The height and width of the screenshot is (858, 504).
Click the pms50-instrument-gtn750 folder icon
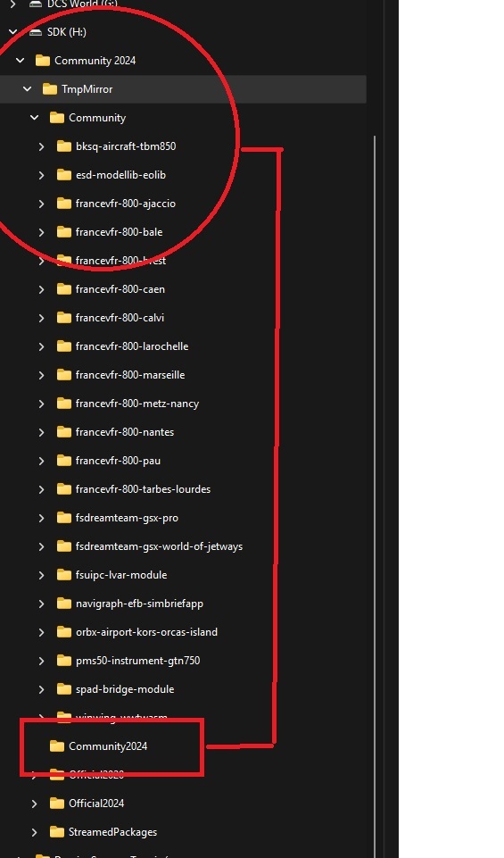(x=64, y=661)
